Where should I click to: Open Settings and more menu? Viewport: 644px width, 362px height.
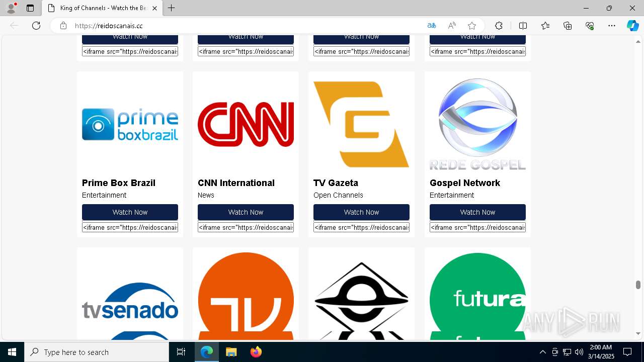[x=612, y=26]
